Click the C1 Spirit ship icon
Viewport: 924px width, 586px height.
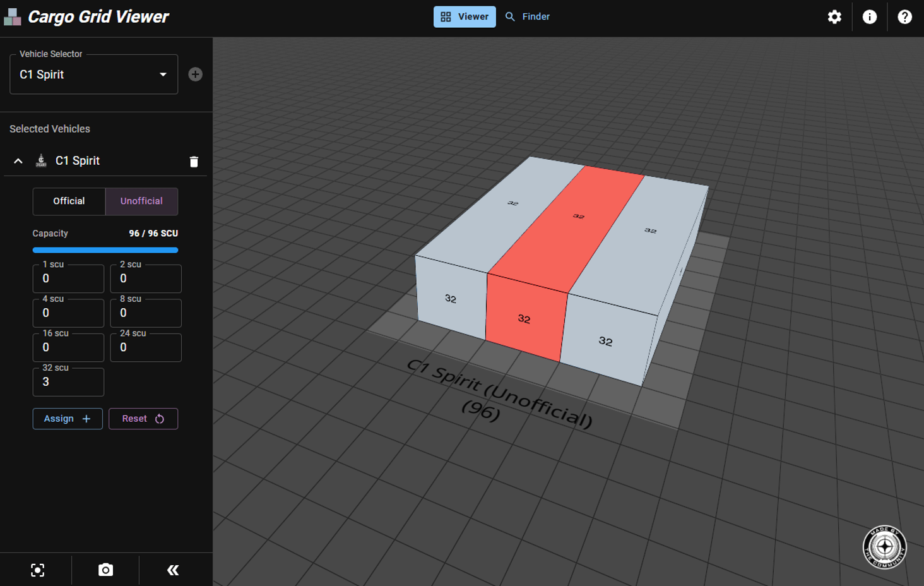(x=41, y=160)
